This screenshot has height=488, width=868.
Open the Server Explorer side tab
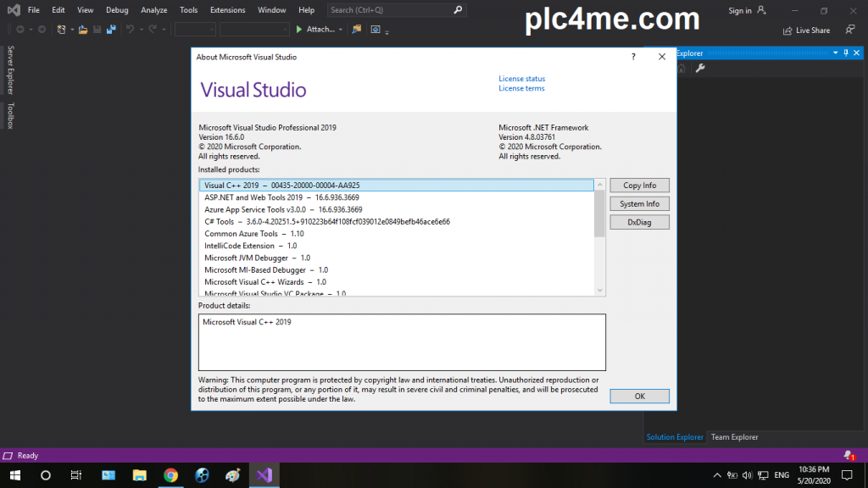click(x=10, y=69)
